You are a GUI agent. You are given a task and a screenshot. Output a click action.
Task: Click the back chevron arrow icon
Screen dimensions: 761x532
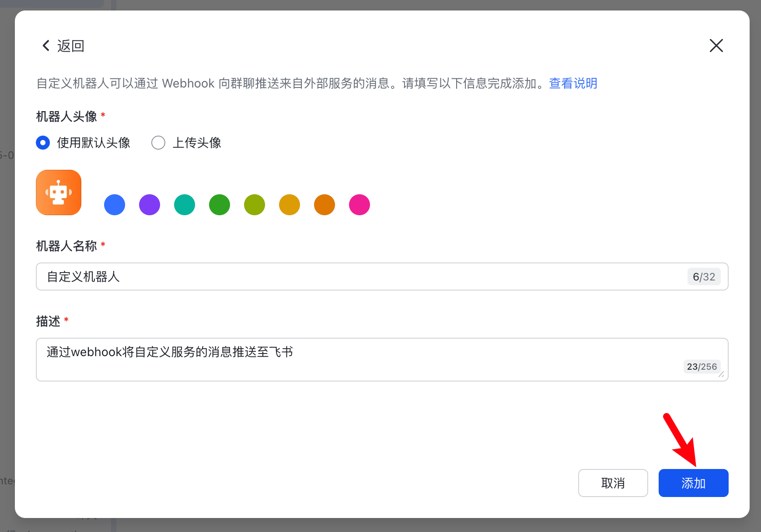point(46,45)
